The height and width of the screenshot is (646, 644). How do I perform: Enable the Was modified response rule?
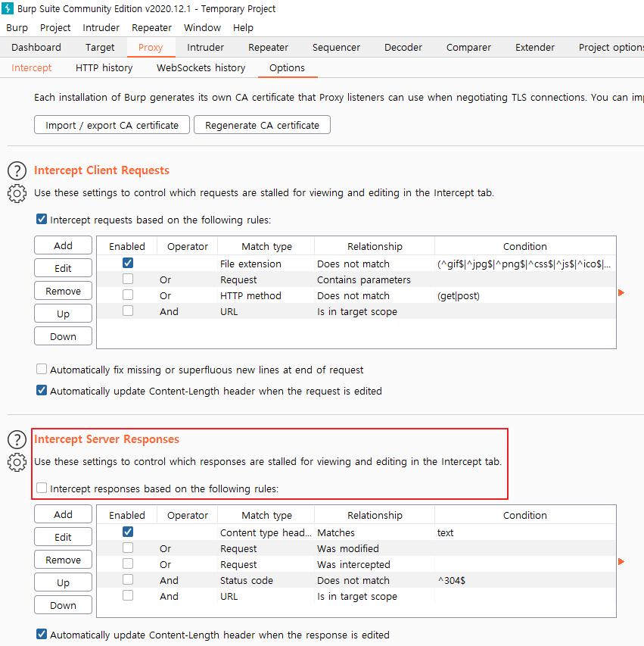tap(128, 548)
